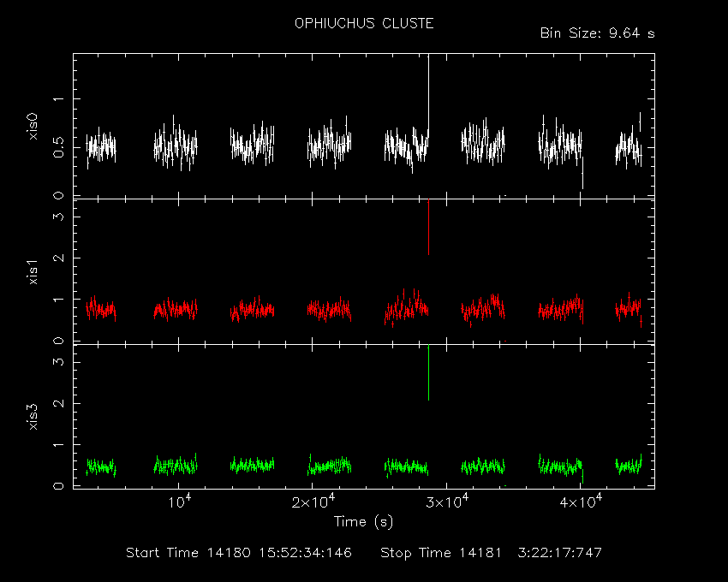Click the green spike in xis3 panel
This screenshot has width=728, height=582.
click(x=428, y=372)
